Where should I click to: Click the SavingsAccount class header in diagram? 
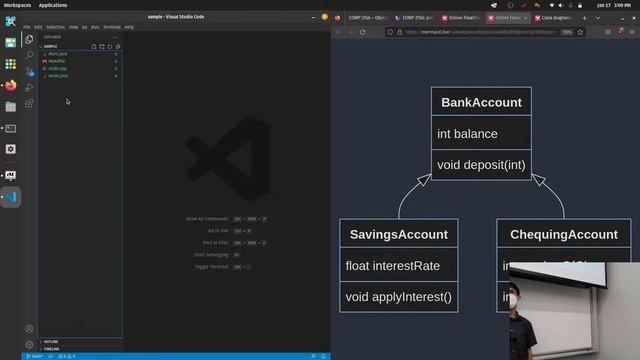click(399, 234)
